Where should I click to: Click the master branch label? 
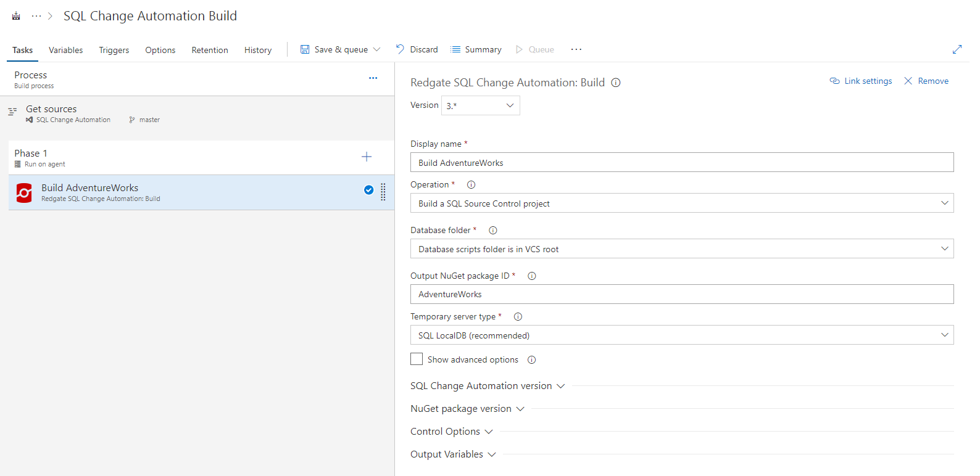[149, 120]
